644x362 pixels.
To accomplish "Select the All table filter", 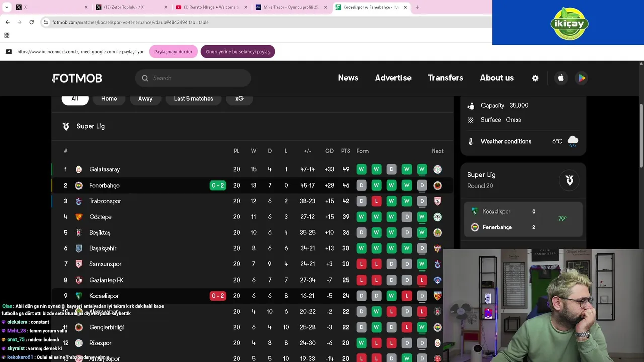I will pyautogui.click(x=75, y=99).
